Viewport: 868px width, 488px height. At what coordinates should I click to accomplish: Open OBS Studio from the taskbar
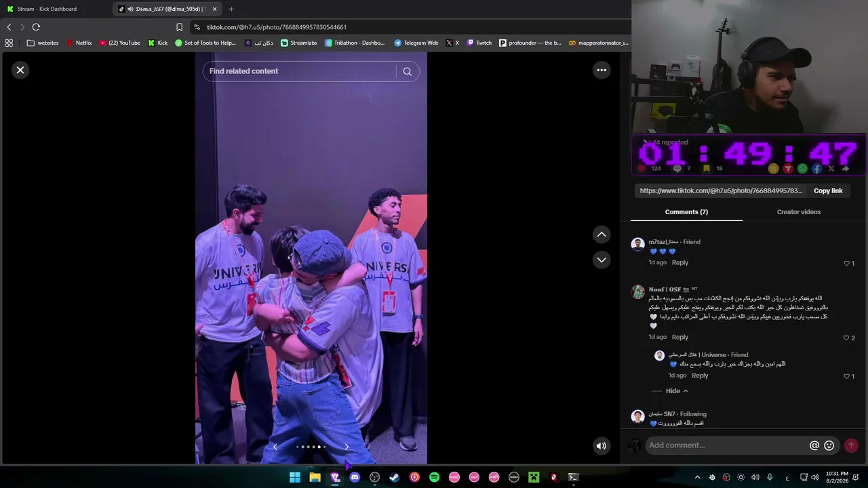point(374,477)
